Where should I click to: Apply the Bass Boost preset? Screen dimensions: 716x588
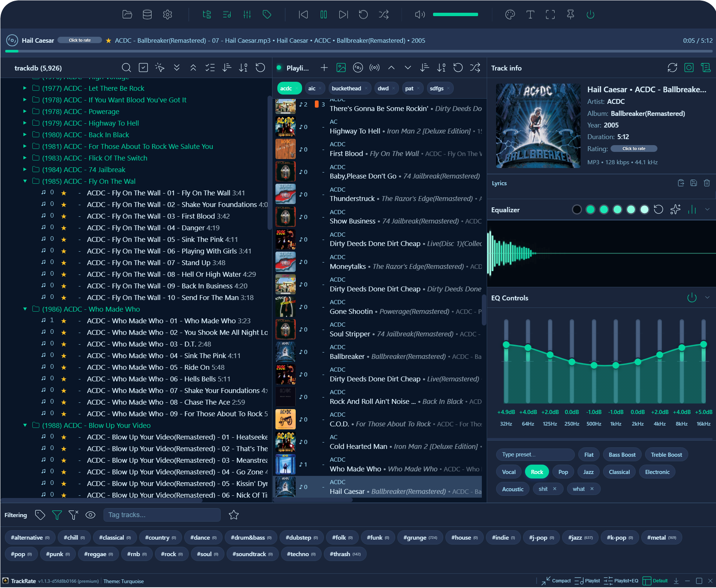[x=622, y=455]
